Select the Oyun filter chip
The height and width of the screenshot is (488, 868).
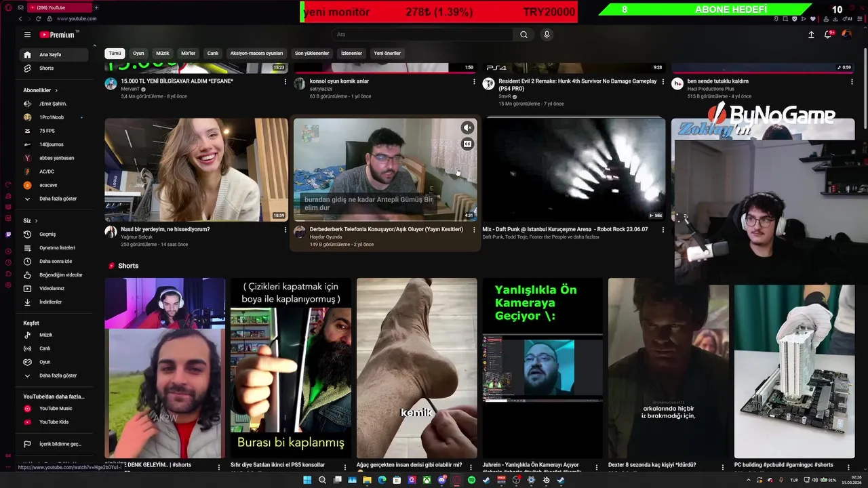[x=138, y=54]
